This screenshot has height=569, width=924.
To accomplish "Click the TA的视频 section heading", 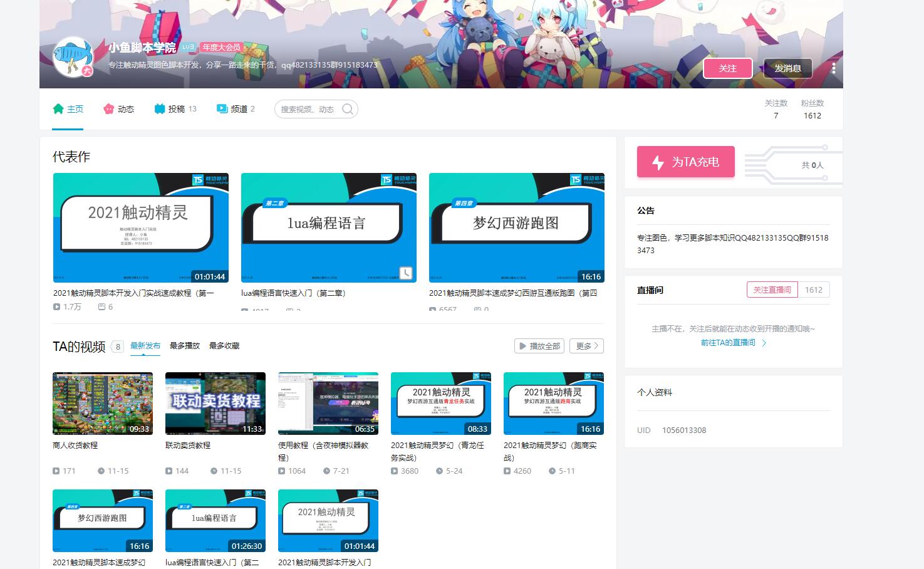I will pos(79,347).
